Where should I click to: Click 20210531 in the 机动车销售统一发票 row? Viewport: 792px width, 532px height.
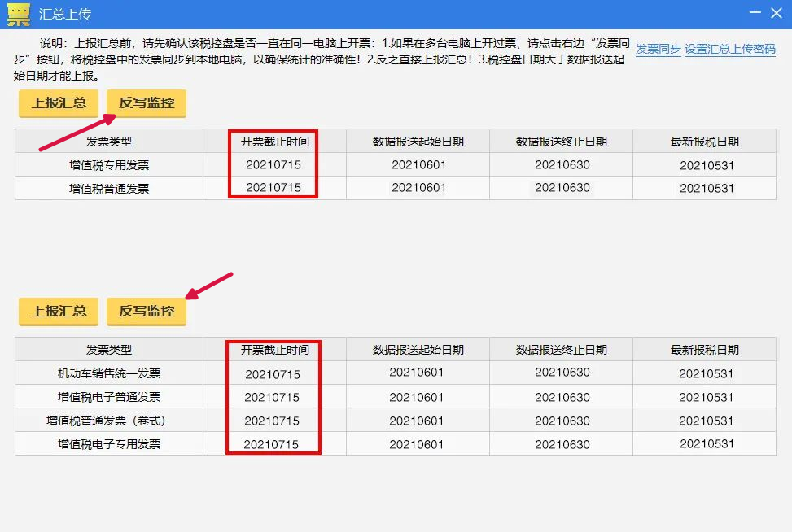[x=707, y=373]
